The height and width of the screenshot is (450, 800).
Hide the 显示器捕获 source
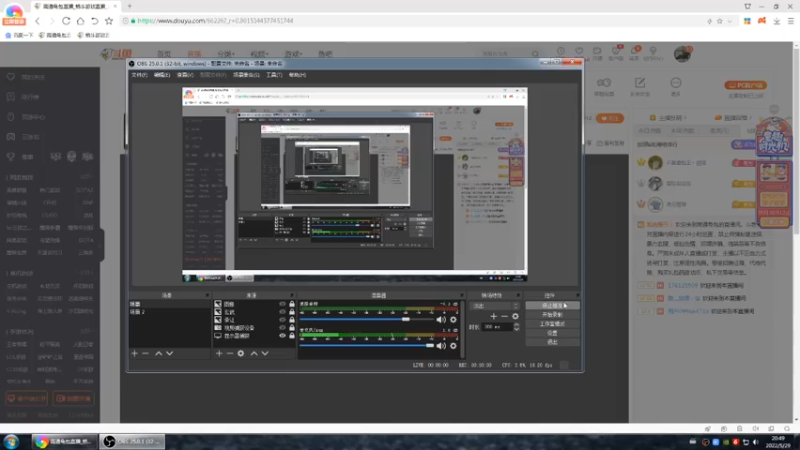click(x=282, y=336)
